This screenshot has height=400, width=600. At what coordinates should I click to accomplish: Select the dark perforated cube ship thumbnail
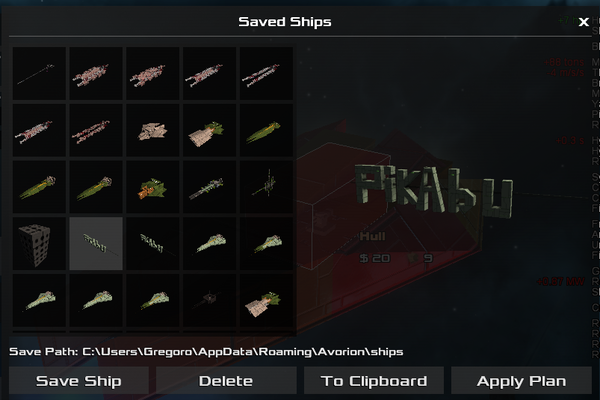(x=39, y=243)
